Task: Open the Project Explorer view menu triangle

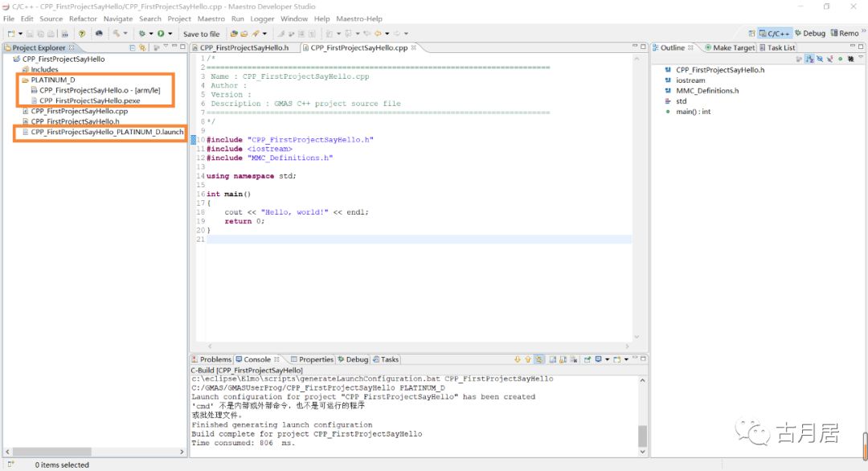Action: coord(166,47)
